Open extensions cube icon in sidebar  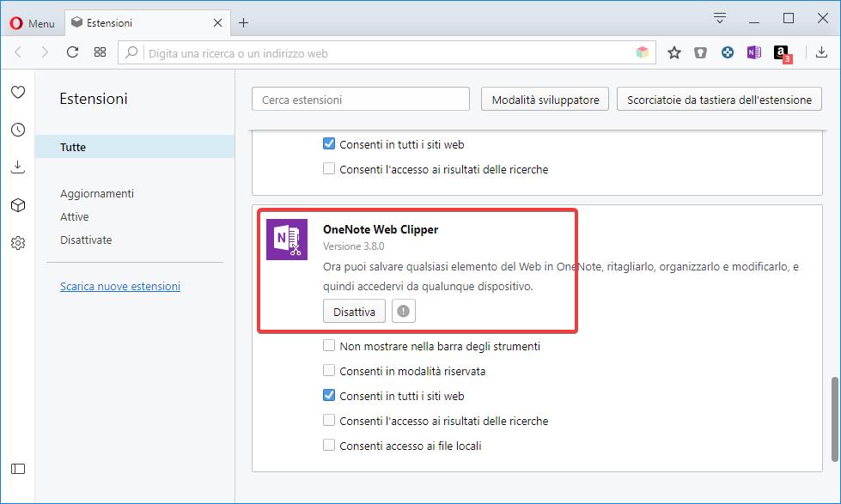[x=18, y=205]
